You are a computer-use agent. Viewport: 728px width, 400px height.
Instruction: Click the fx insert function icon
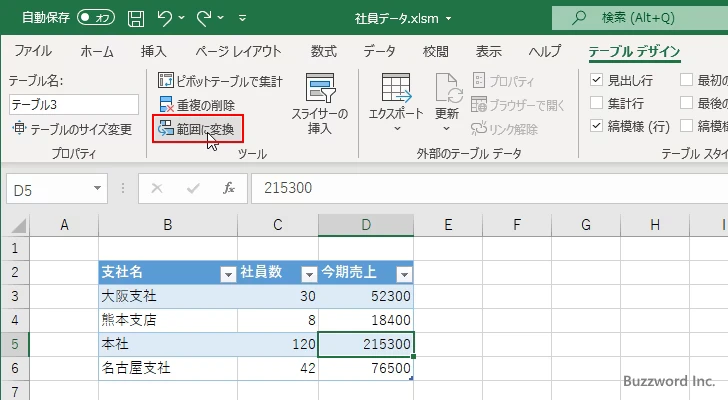228,188
